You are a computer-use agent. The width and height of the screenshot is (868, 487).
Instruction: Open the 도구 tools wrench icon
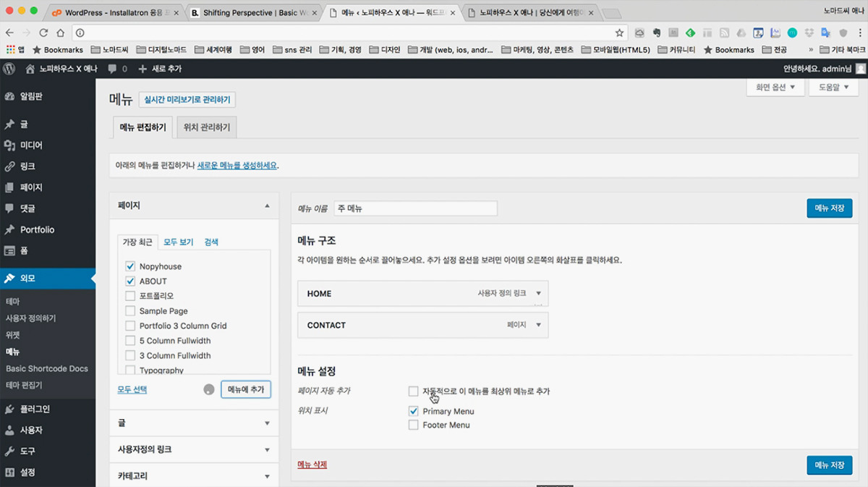click(9, 451)
